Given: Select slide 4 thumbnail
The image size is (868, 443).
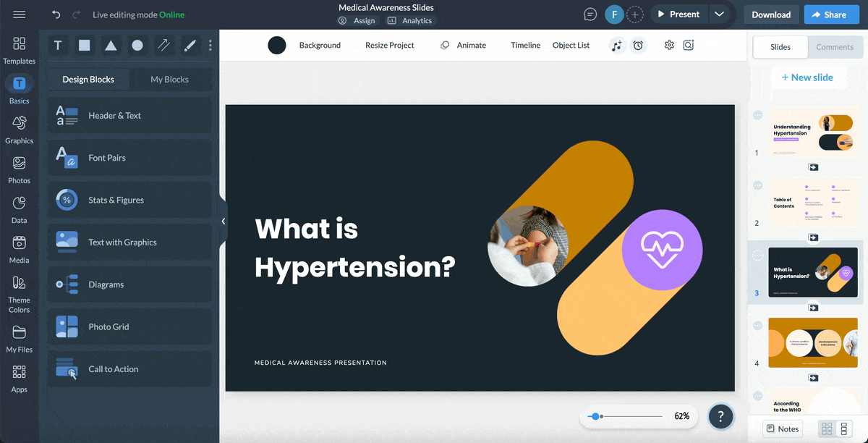Looking at the screenshot, I should (813, 342).
